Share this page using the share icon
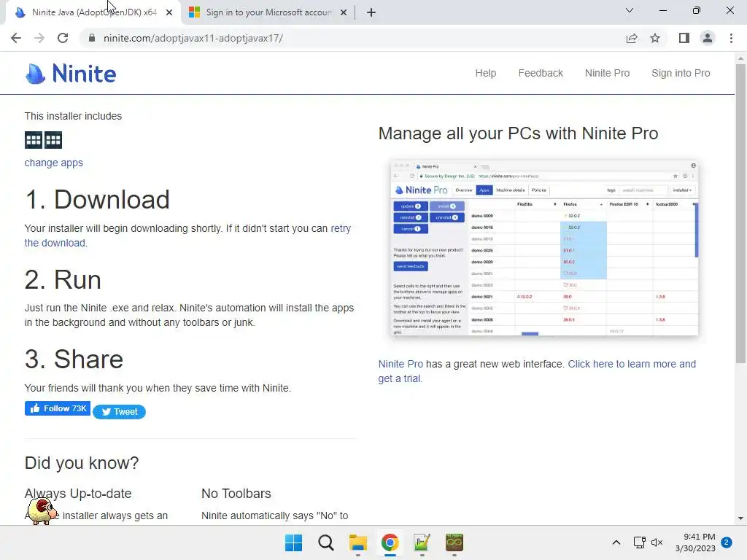 (x=632, y=38)
